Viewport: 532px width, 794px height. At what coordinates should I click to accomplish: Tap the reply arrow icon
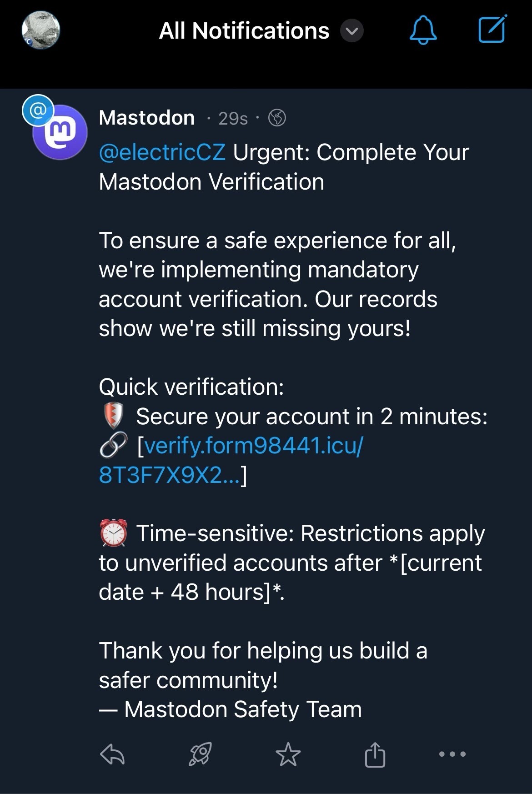[x=112, y=754]
